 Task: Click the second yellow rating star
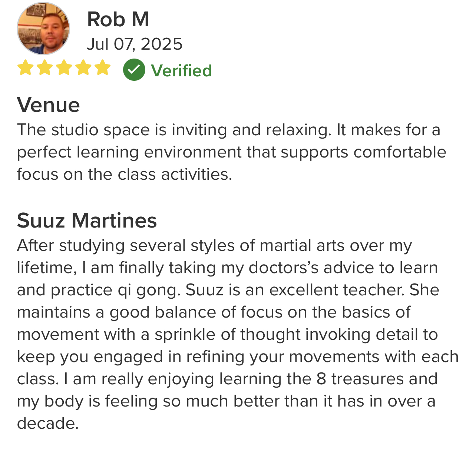pyautogui.click(x=44, y=68)
